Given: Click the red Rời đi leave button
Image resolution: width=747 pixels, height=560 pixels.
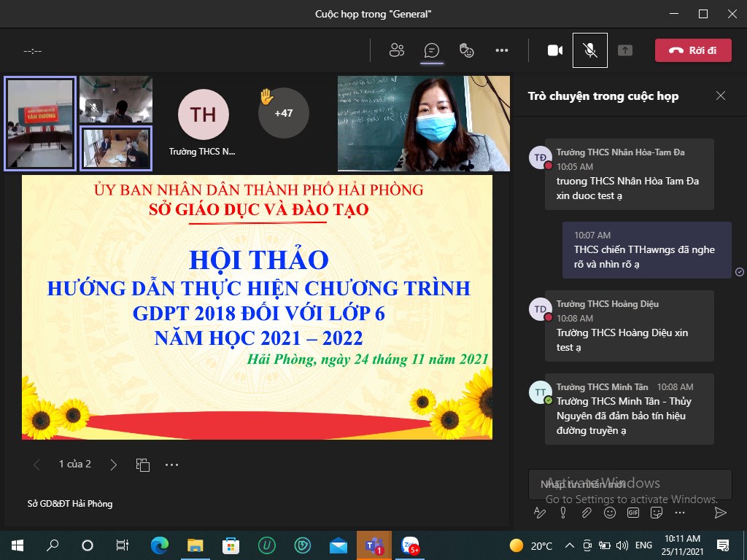Looking at the screenshot, I should pyautogui.click(x=693, y=50).
